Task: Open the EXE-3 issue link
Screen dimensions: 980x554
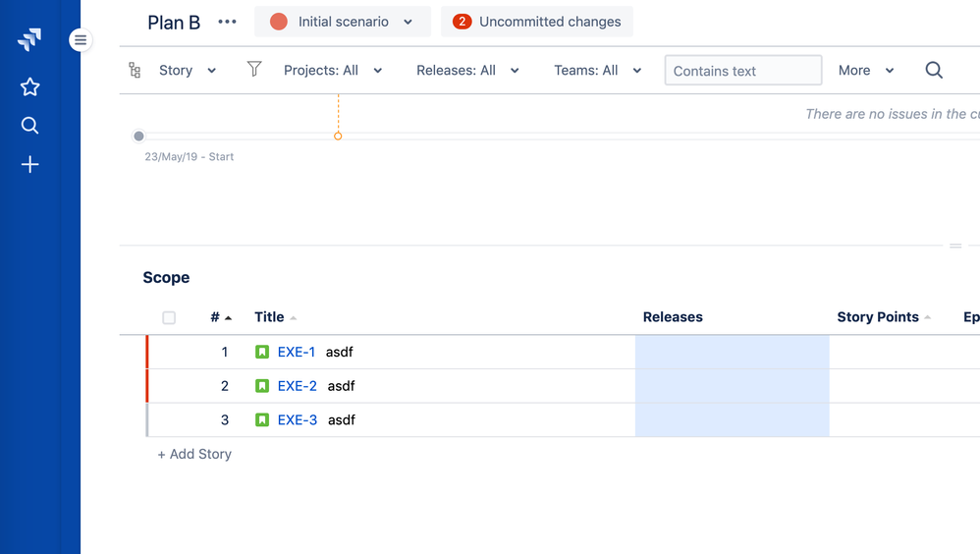Action: [297, 419]
